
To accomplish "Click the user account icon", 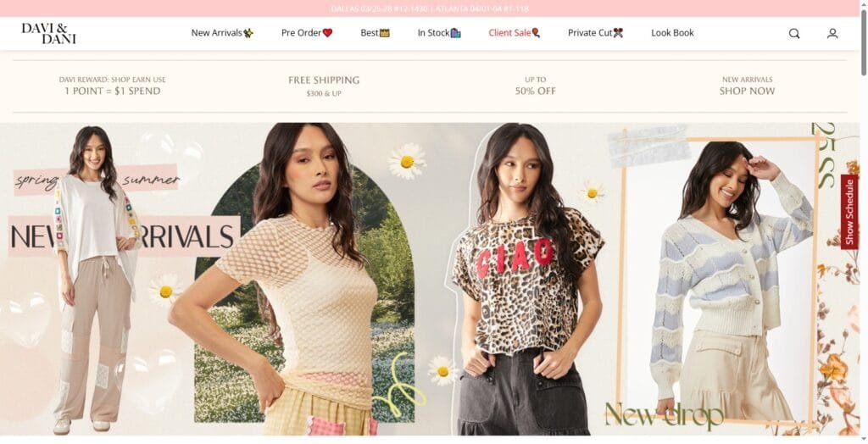I will click(x=832, y=33).
